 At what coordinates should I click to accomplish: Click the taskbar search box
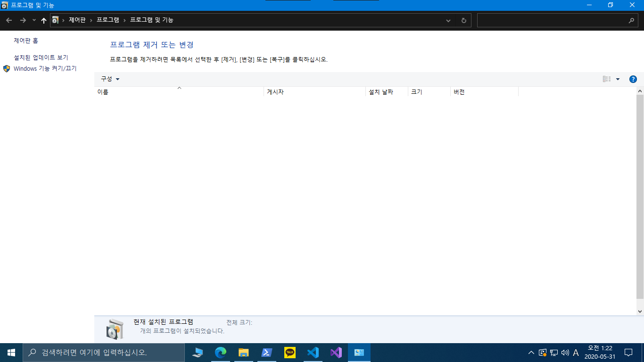pos(104,353)
